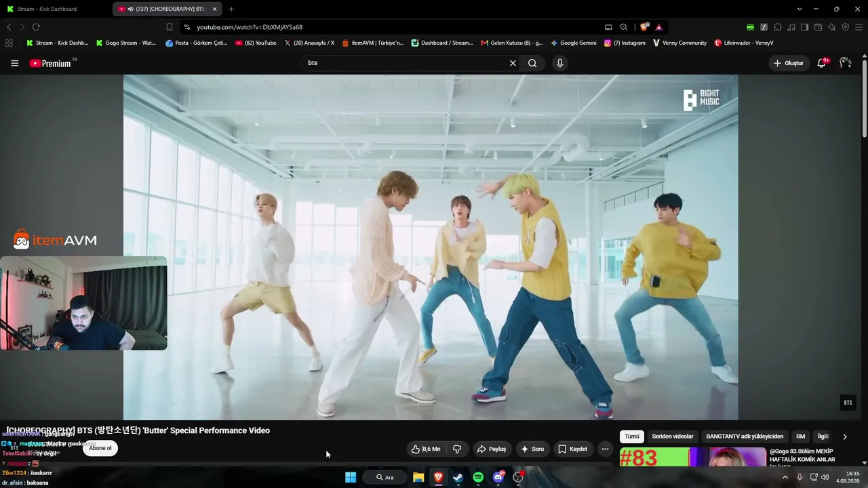This screenshot has height=488, width=868.
Task: Open Brave Shields lion icon
Action: [644, 27]
